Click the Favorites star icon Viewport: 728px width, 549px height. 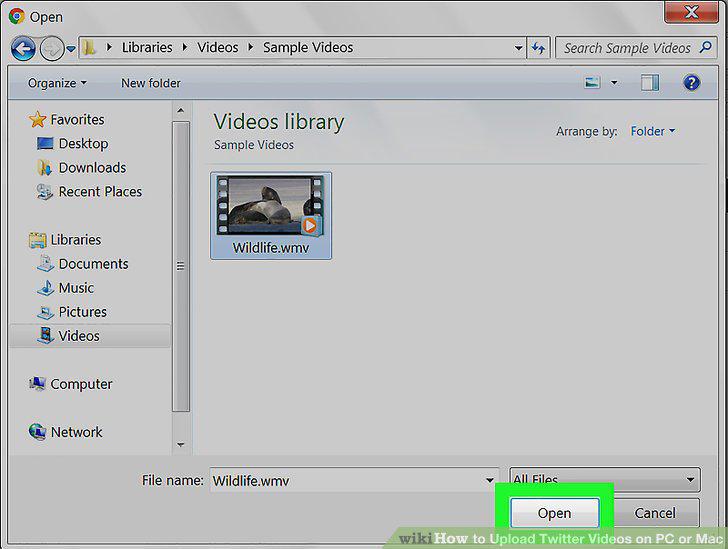tap(38, 119)
